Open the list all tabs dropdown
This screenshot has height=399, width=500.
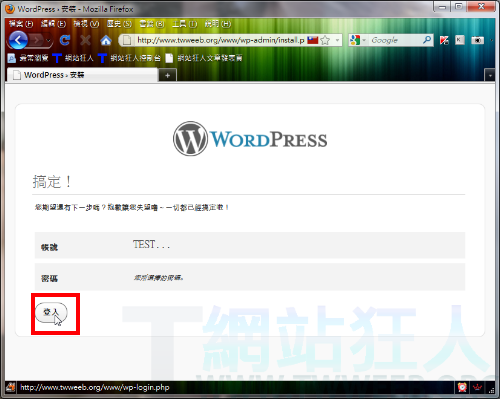click(490, 76)
